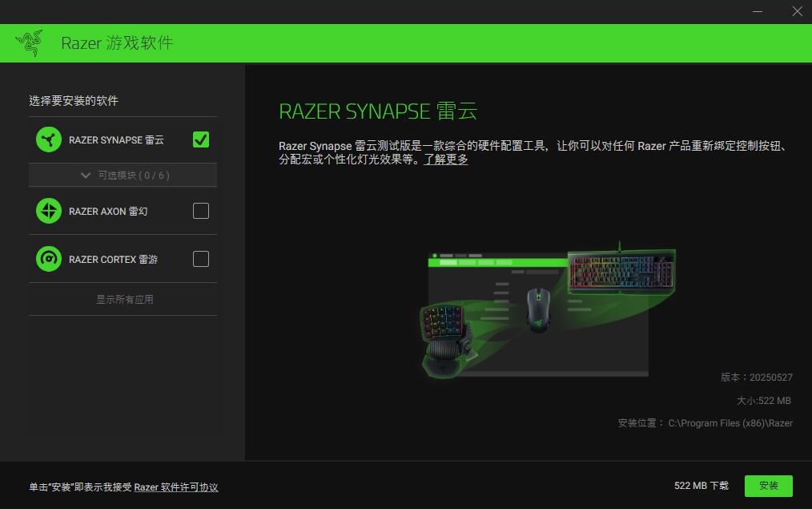The width and height of the screenshot is (812, 509).
Task: Click the Razer Cortex 雷游 round icon
Action: (x=49, y=259)
